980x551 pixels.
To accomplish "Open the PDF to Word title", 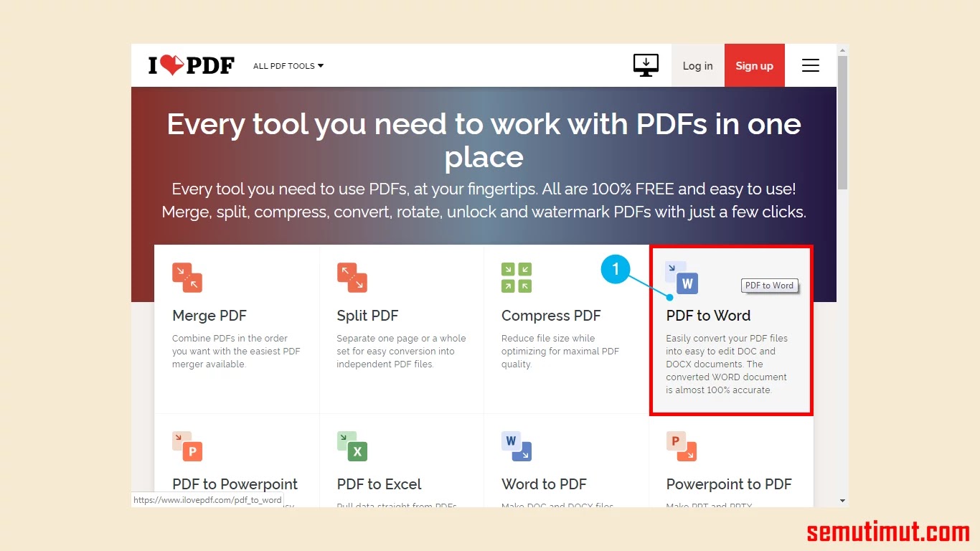I will point(708,316).
